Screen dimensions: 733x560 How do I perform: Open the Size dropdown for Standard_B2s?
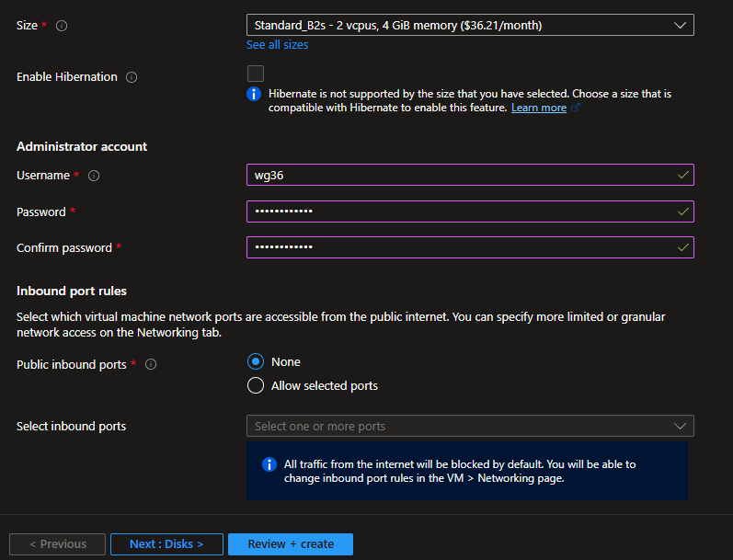(x=470, y=26)
